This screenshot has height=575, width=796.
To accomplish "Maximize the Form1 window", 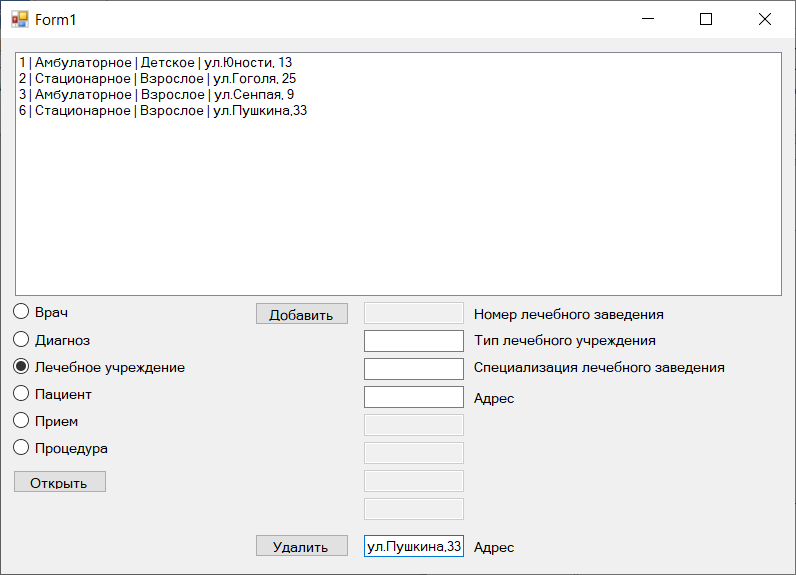I will pyautogui.click(x=706, y=19).
